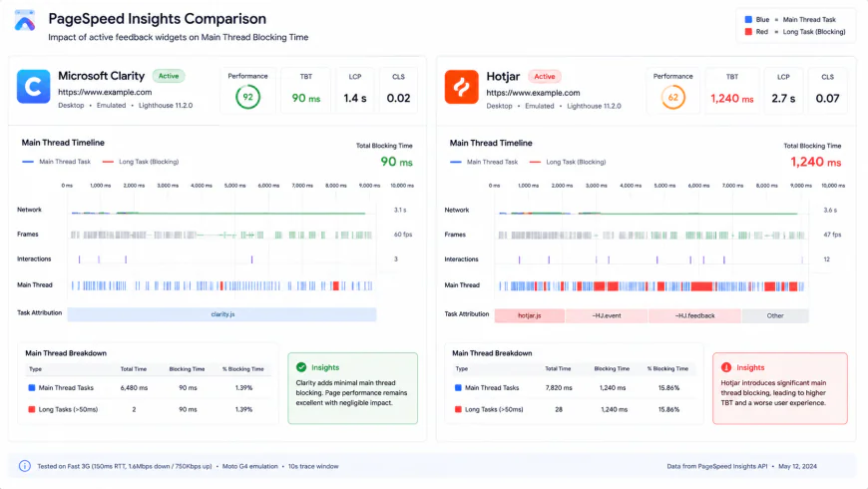Select the Other attribution segment
Screen dimensions: 868x489
[775, 315]
